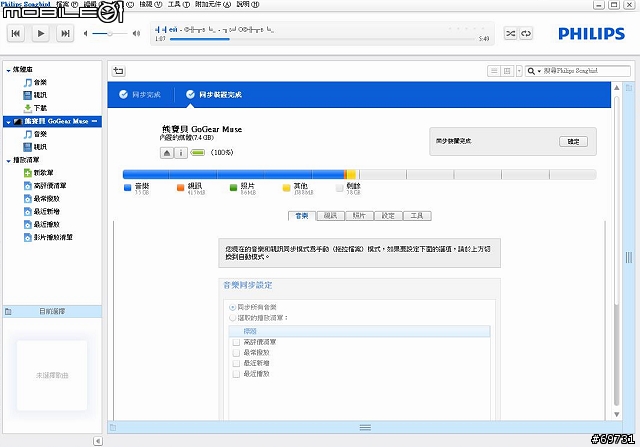The width and height of the screenshot is (640, 447).
Task: Check the 最常播放 sync checkbox
Action: 236,353
